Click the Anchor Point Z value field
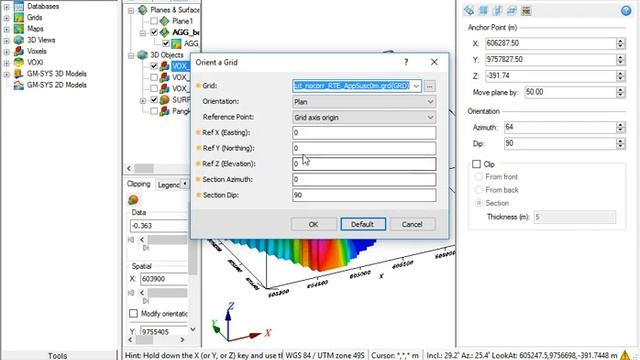The height and width of the screenshot is (360, 640). click(551, 76)
